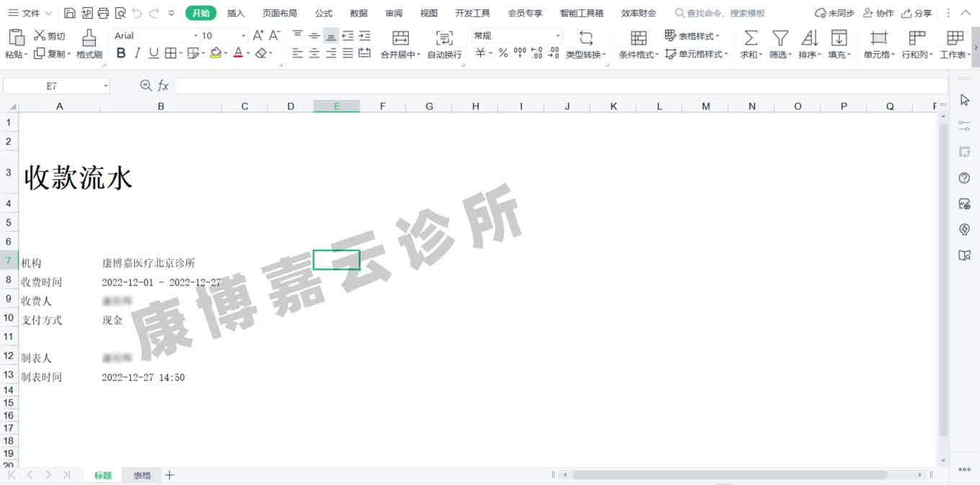Image resolution: width=980 pixels, height=485 pixels.
Task: Toggle underline formatting
Action: click(153, 53)
